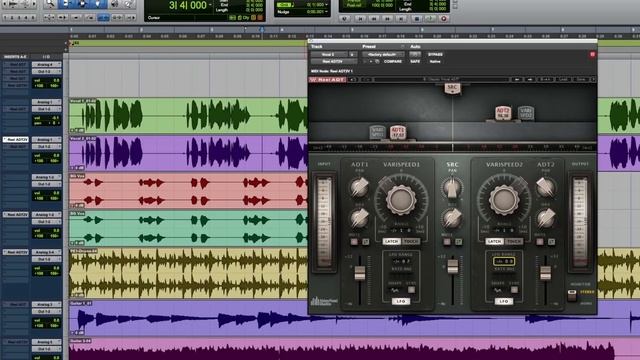The image size is (640, 360).
Task: Toggle the SRC mute button
Action: (447, 242)
